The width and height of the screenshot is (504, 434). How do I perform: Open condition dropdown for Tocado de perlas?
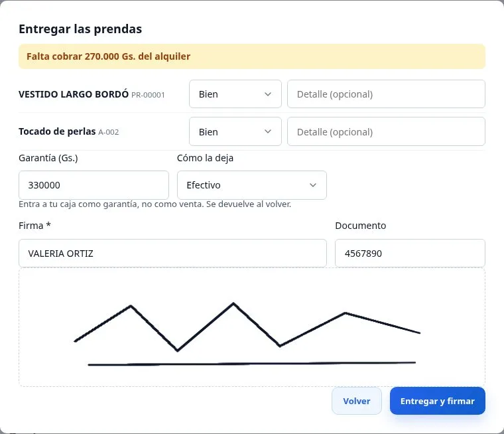pos(235,131)
